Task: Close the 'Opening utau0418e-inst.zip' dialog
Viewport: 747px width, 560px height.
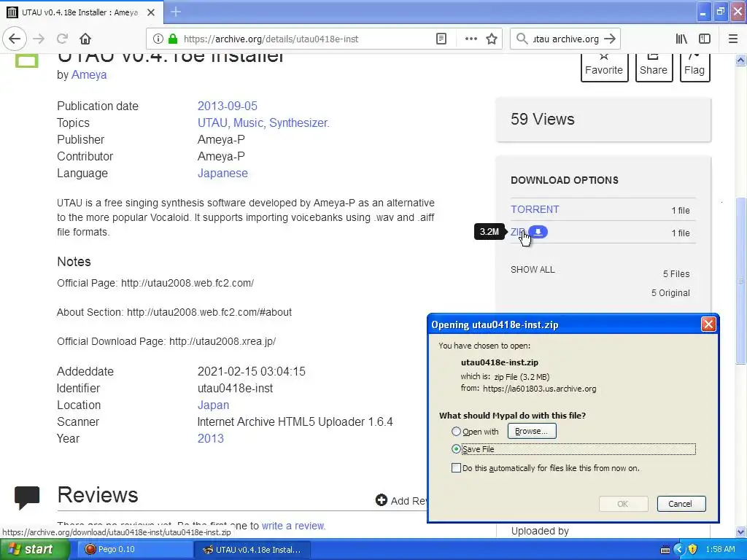Action: point(708,324)
